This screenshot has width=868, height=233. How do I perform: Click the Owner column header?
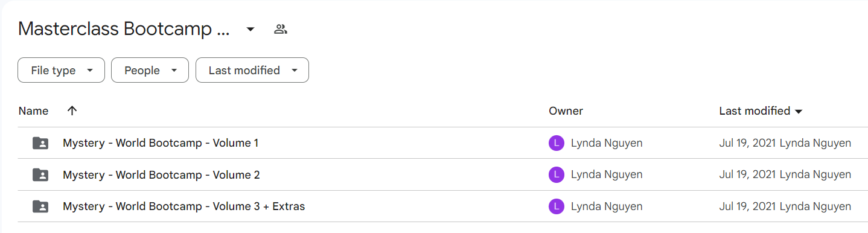coord(566,111)
